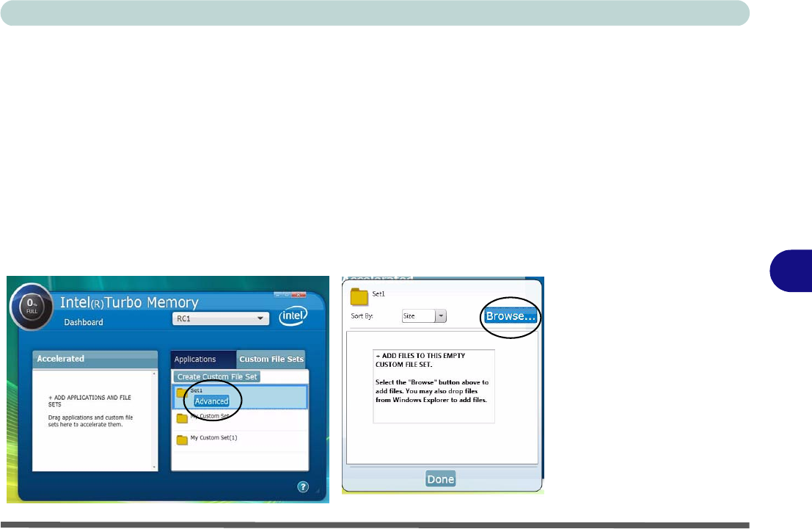
Task: Click Create Custom File Set button
Action: tap(217, 376)
